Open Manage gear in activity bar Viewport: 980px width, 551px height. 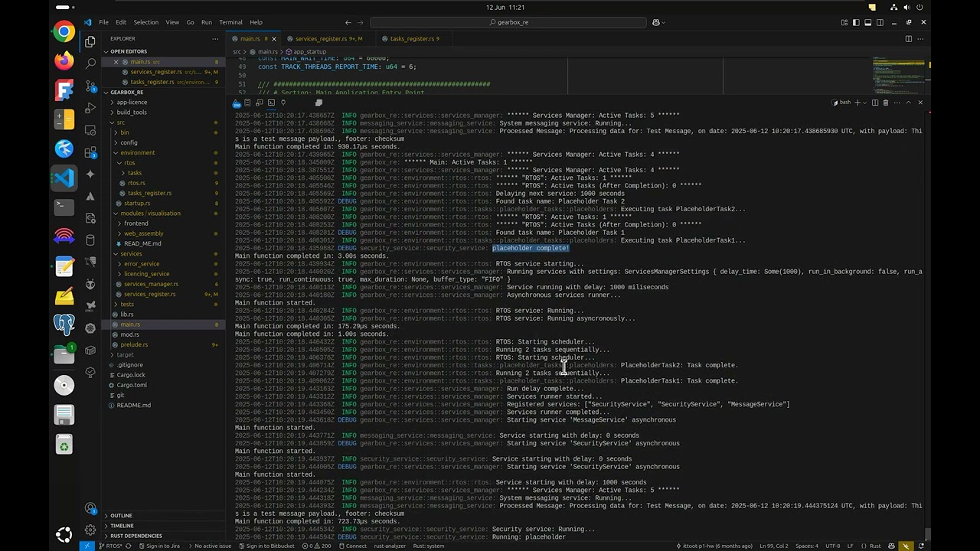[90, 530]
